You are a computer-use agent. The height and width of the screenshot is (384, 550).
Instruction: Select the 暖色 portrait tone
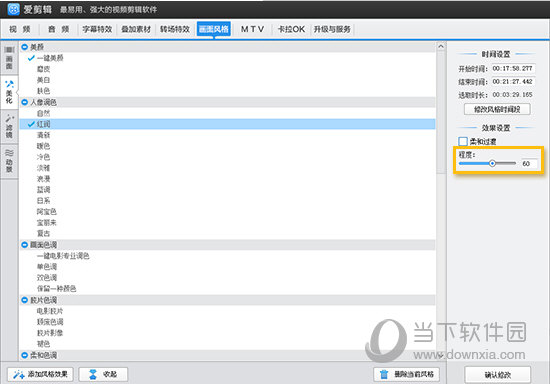pyautogui.click(x=43, y=146)
